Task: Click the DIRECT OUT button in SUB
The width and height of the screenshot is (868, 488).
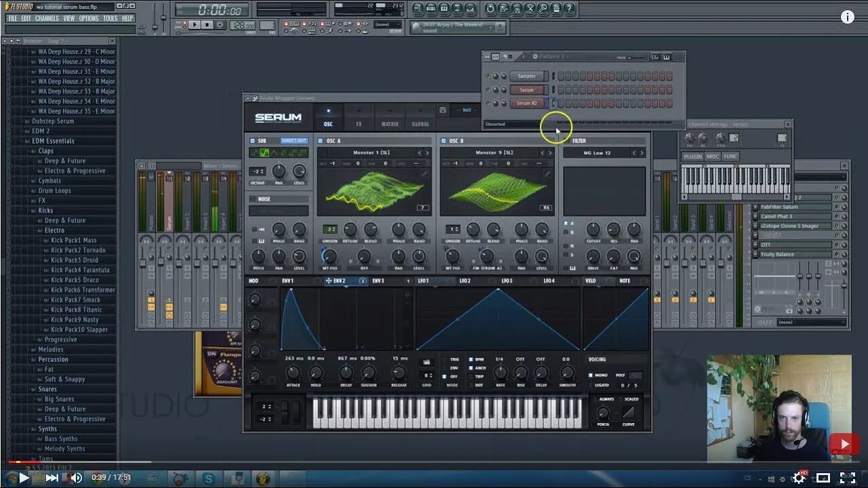Action: coord(294,141)
